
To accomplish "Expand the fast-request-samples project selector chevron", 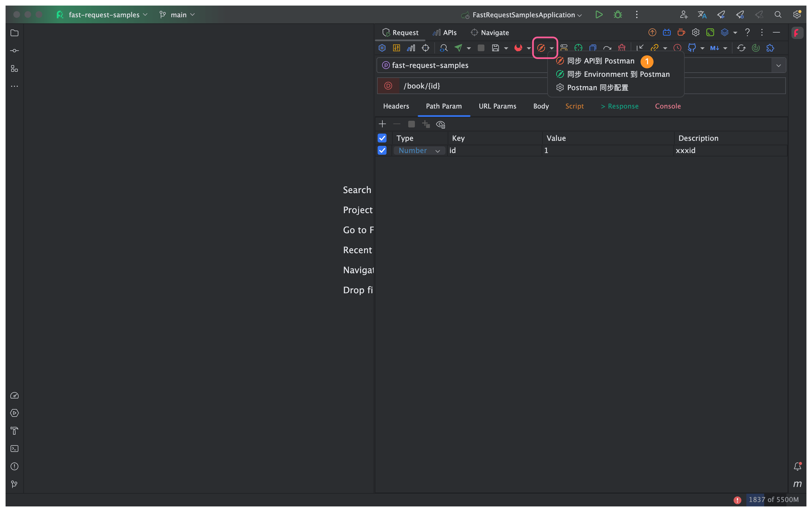I will (x=778, y=65).
